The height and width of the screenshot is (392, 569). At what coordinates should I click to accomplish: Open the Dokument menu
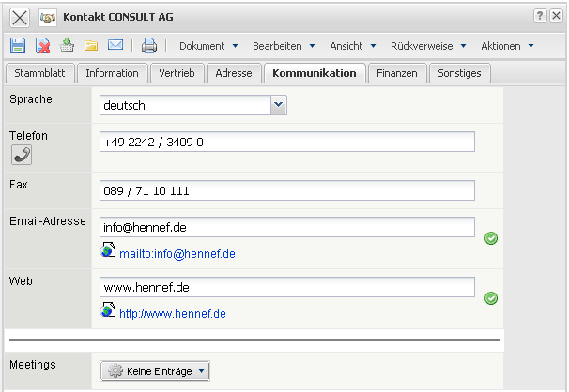pyautogui.click(x=208, y=46)
